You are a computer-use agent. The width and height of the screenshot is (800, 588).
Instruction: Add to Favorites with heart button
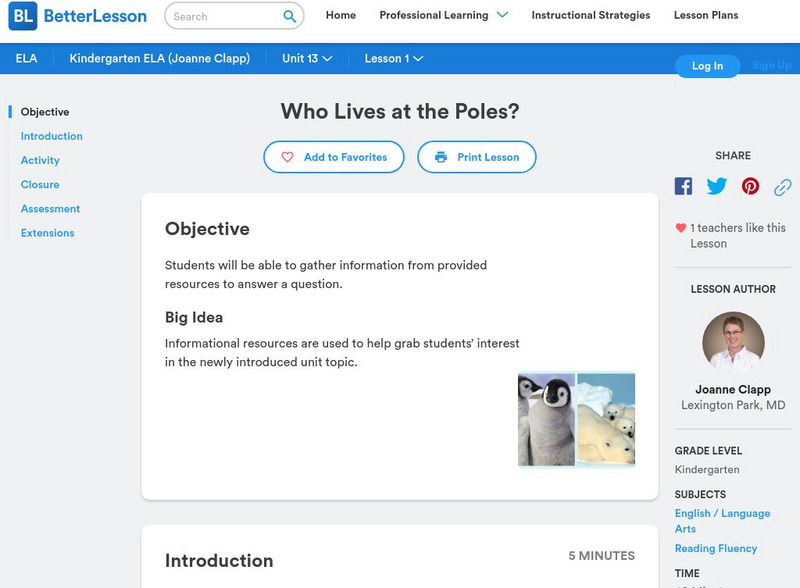334,157
